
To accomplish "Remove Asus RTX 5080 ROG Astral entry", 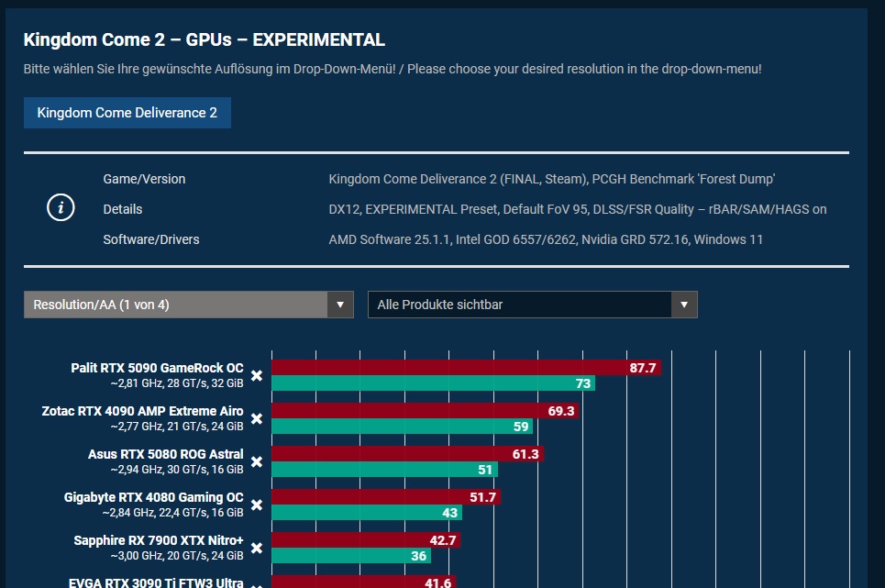I will coord(256,462).
